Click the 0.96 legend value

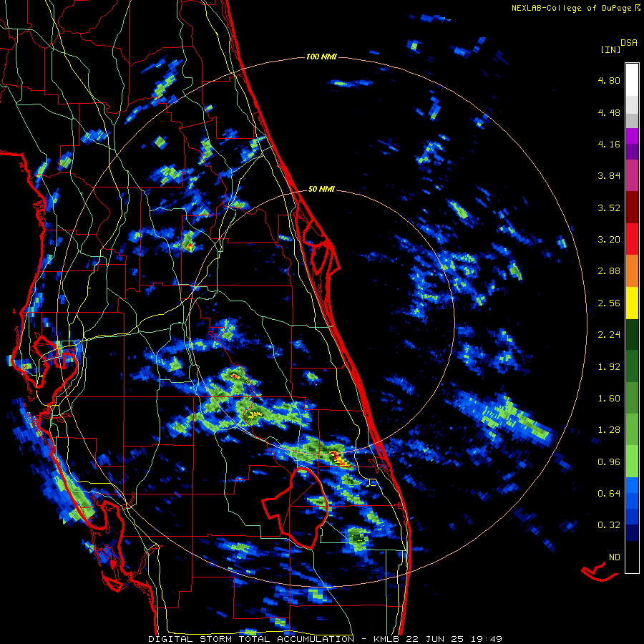click(609, 462)
